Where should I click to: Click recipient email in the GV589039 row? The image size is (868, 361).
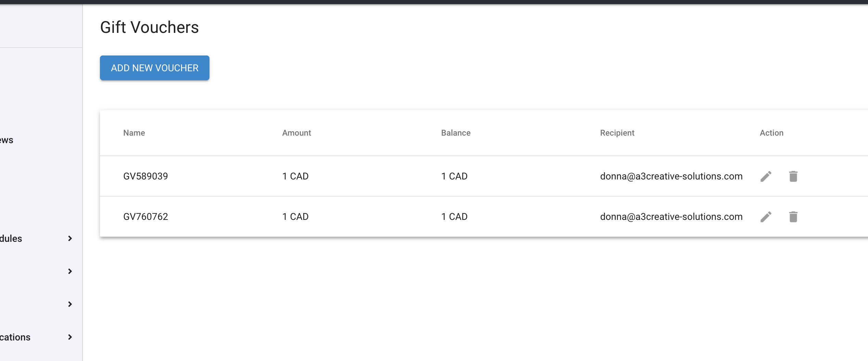(671, 176)
